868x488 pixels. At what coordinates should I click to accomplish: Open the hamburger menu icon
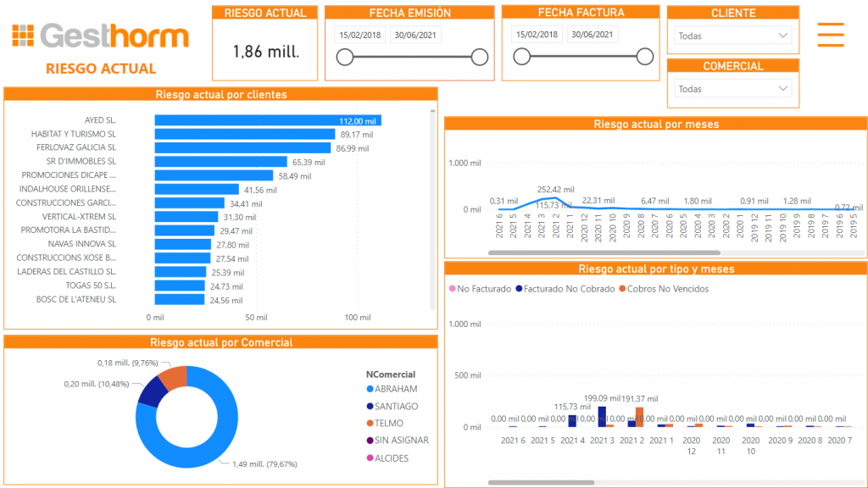coord(830,34)
